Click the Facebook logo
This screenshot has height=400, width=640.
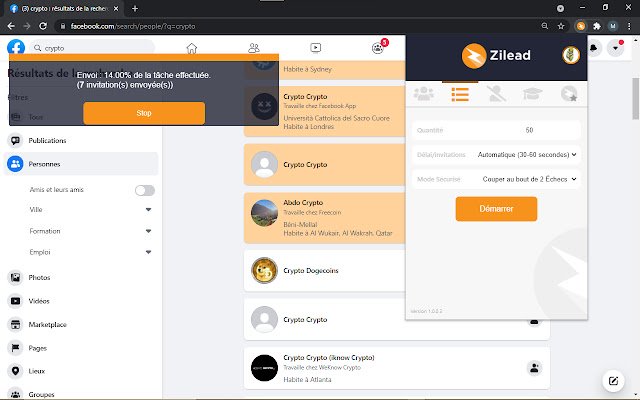pyautogui.click(x=16, y=48)
